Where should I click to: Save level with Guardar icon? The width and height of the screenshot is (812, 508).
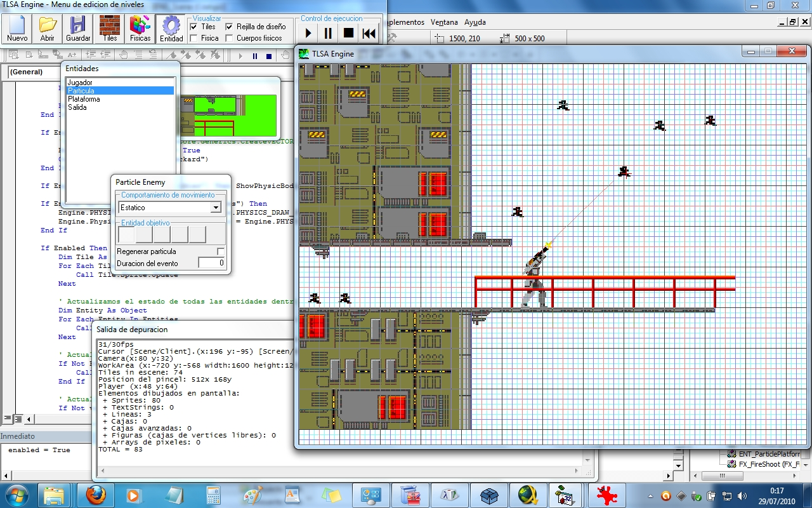78,29
